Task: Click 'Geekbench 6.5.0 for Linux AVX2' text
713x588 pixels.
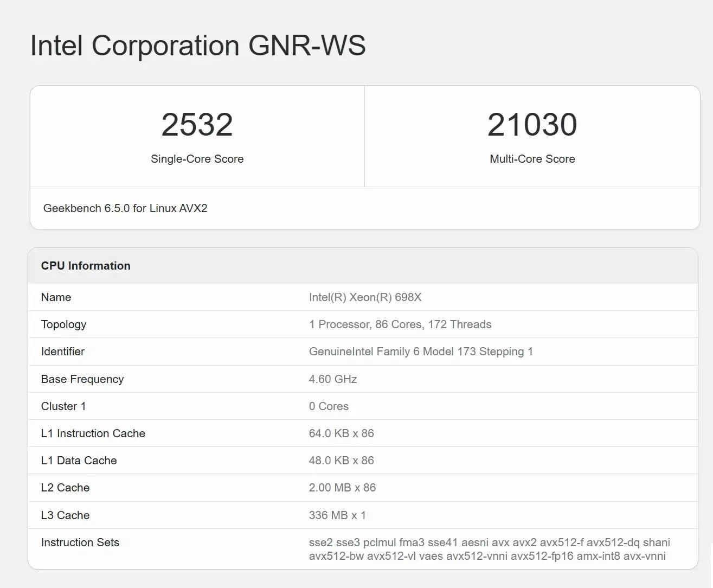Action: 125,208
